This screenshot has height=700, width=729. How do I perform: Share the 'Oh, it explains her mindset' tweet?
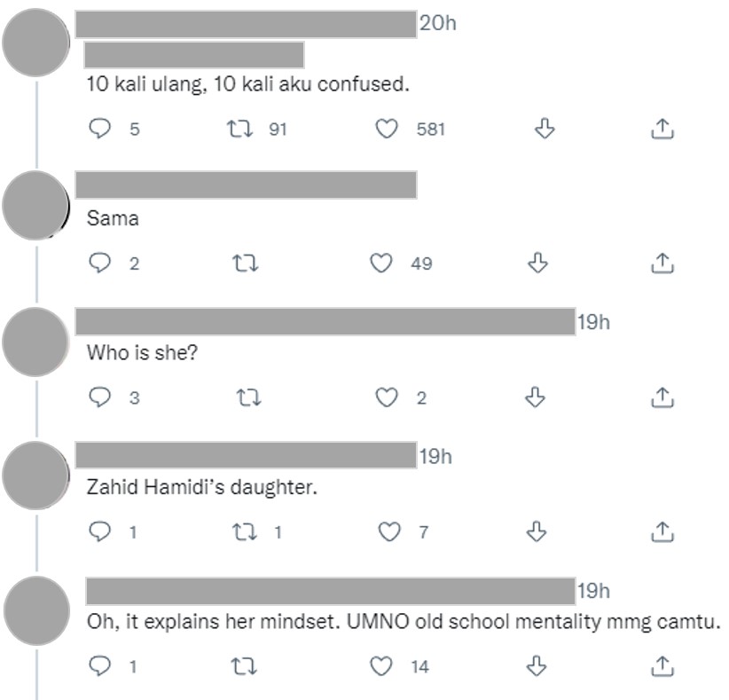tap(662, 666)
